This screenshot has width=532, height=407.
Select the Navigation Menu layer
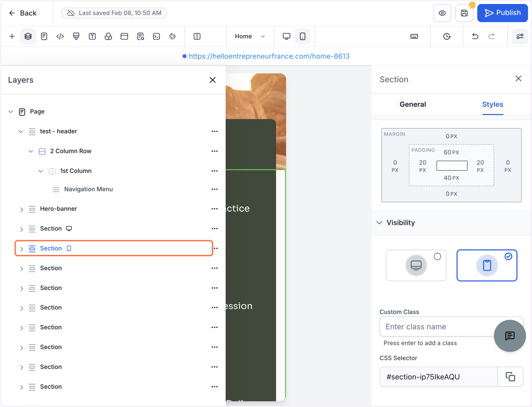[88, 189]
